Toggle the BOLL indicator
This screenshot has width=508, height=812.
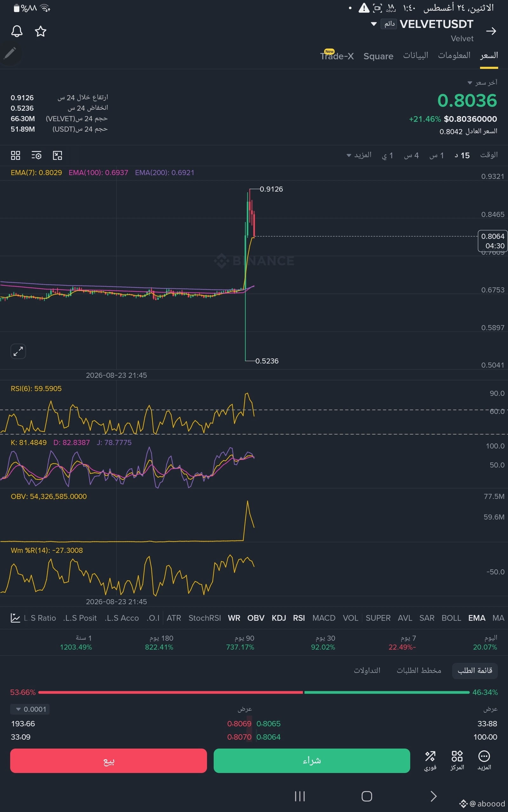[451, 618]
